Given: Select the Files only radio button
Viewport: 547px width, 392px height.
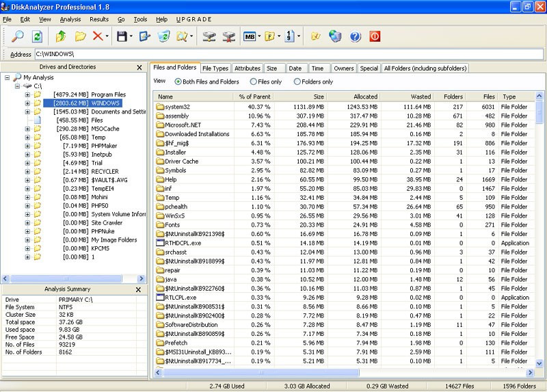Looking at the screenshot, I should pos(253,81).
